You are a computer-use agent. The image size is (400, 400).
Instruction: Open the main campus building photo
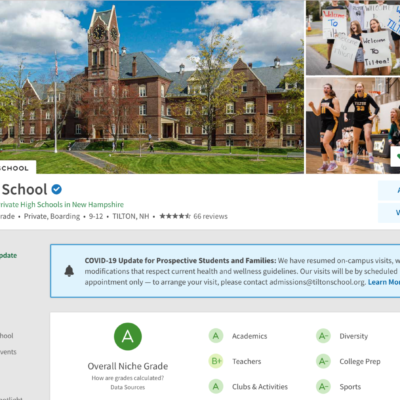pyautogui.click(x=152, y=87)
